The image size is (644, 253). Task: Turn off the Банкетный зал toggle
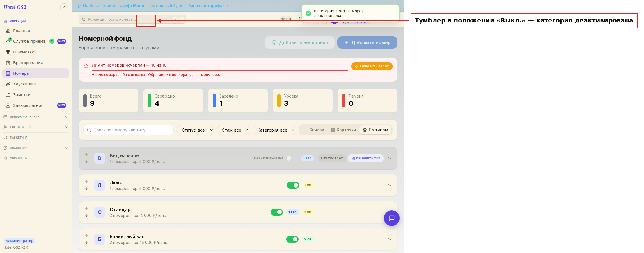pyautogui.click(x=292, y=239)
